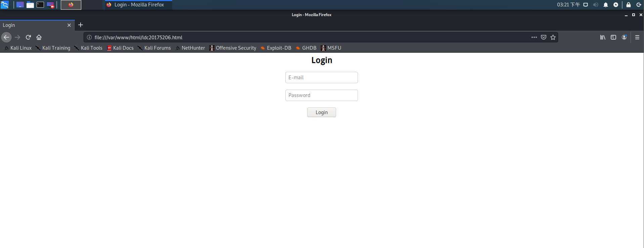Show site information icon in address bar
The image size is (644, 248).
click(89, 37)
